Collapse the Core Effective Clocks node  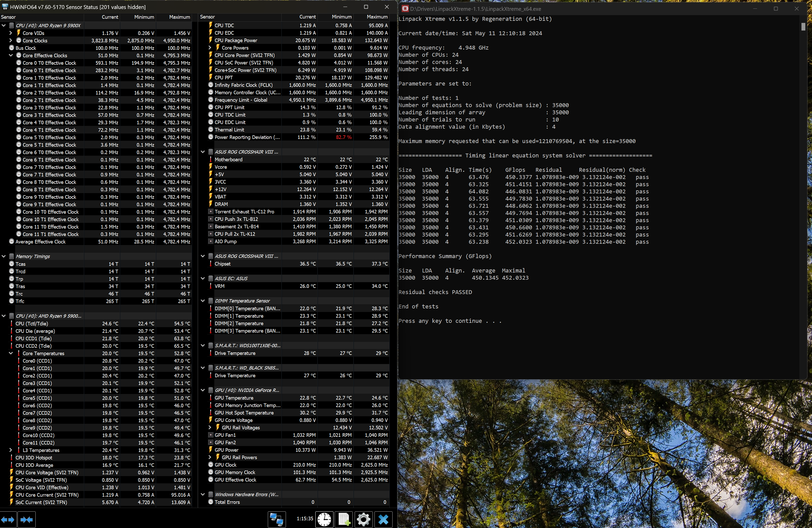11,55
